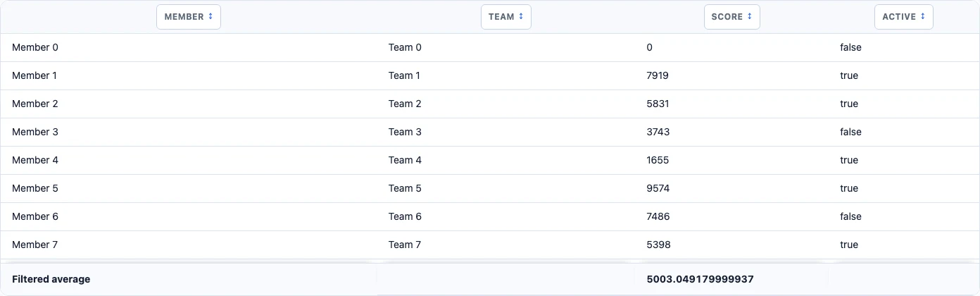
Task: Click the sort arrows icon beside SCORE
Action: (x=750, y=17)
